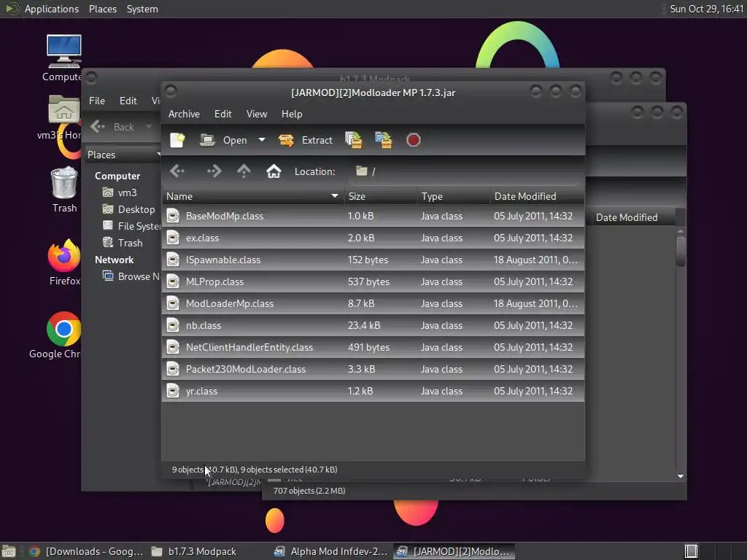Open the Help menu
Screen dimensions: 747x560
coord(292,114)
